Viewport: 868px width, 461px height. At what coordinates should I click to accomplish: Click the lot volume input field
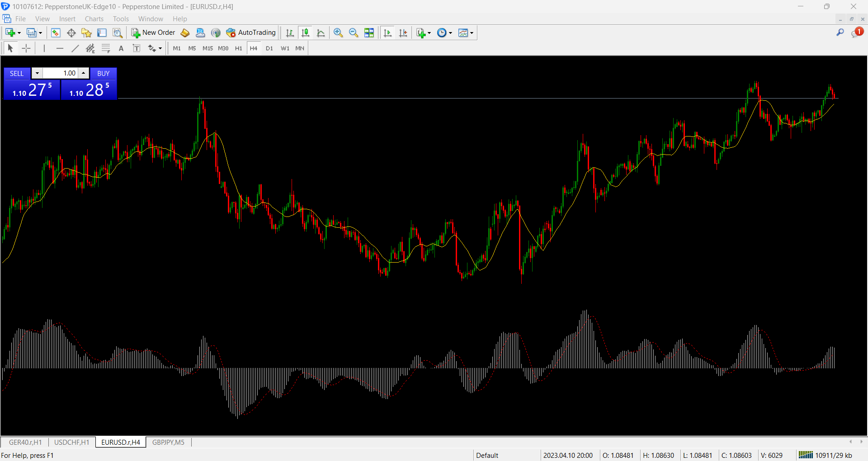coord(61,73)
